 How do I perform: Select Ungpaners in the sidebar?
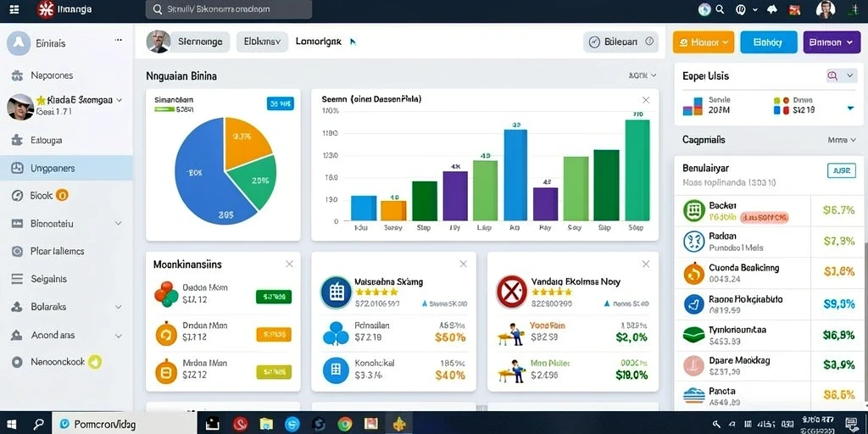pos(66,169)
